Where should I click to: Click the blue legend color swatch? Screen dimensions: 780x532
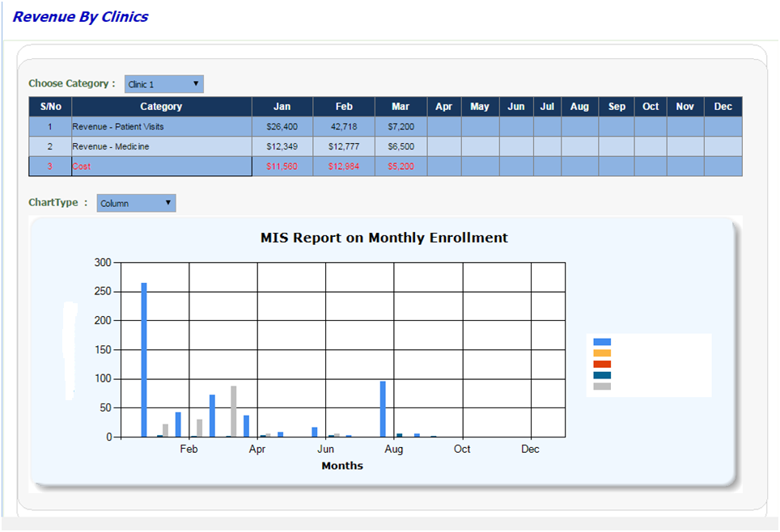click(x=602, y=342)
